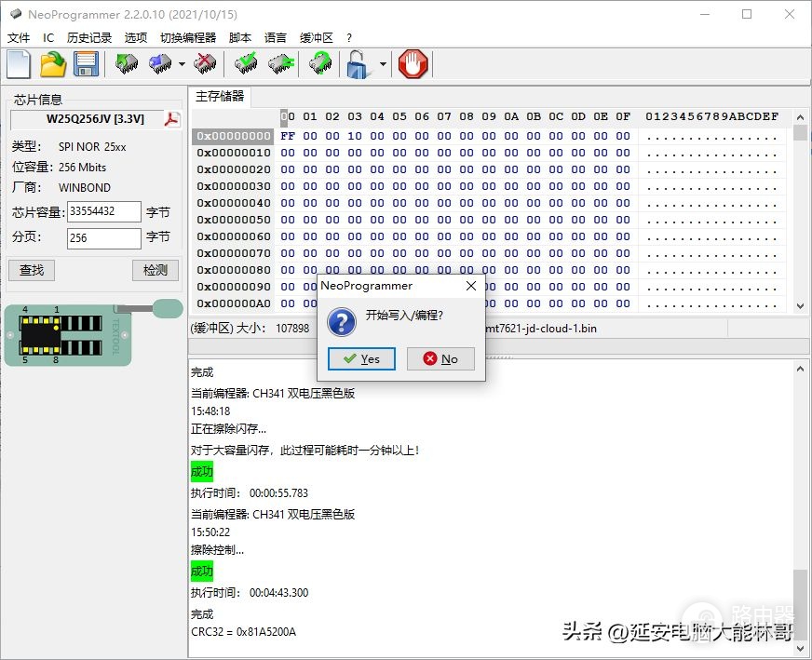
Task: Click the 0A column header
Action: (511, 117)
